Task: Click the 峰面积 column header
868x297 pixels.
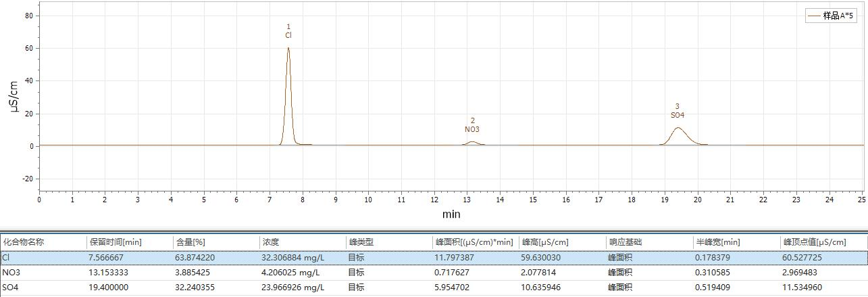Action: click(474, 242)
